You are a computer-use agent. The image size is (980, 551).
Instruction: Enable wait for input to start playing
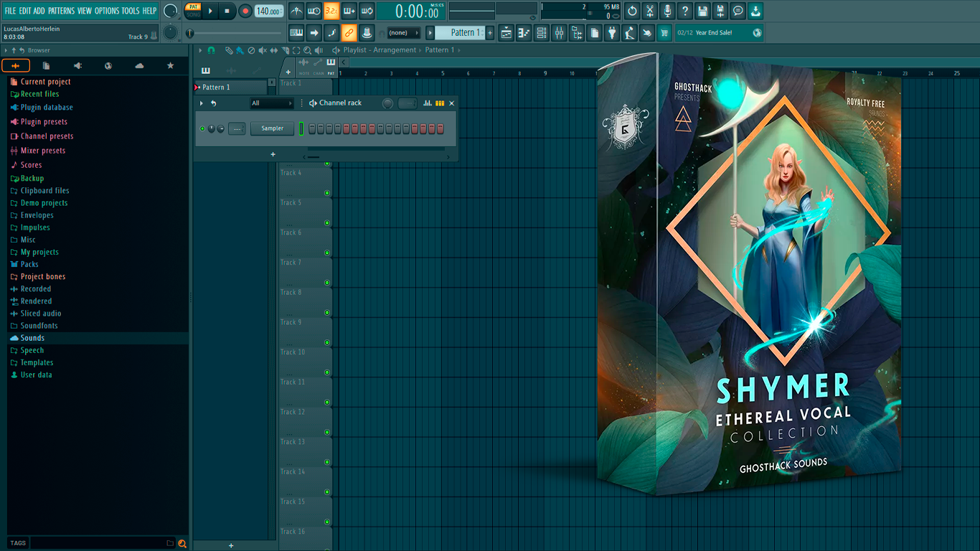tap(314, 11)
